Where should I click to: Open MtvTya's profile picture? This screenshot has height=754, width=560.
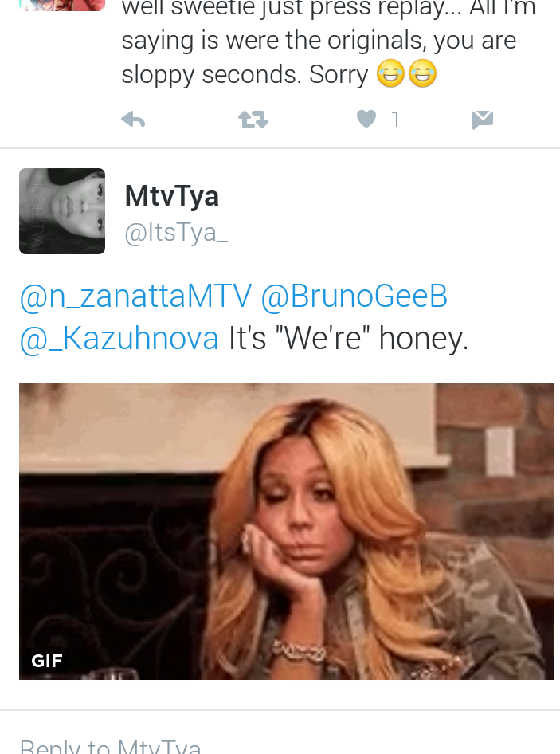[62, 211]
